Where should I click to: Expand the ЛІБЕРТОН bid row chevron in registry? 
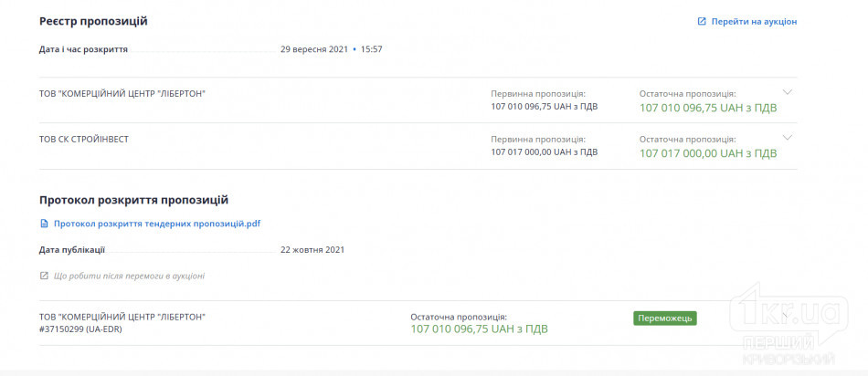788,92
